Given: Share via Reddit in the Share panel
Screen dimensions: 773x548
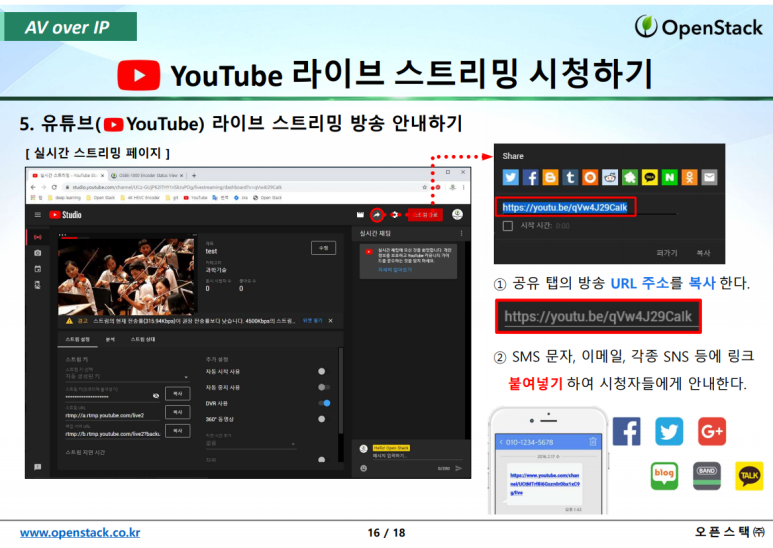Looking at the screenshot, I should [x=610, y=177].
